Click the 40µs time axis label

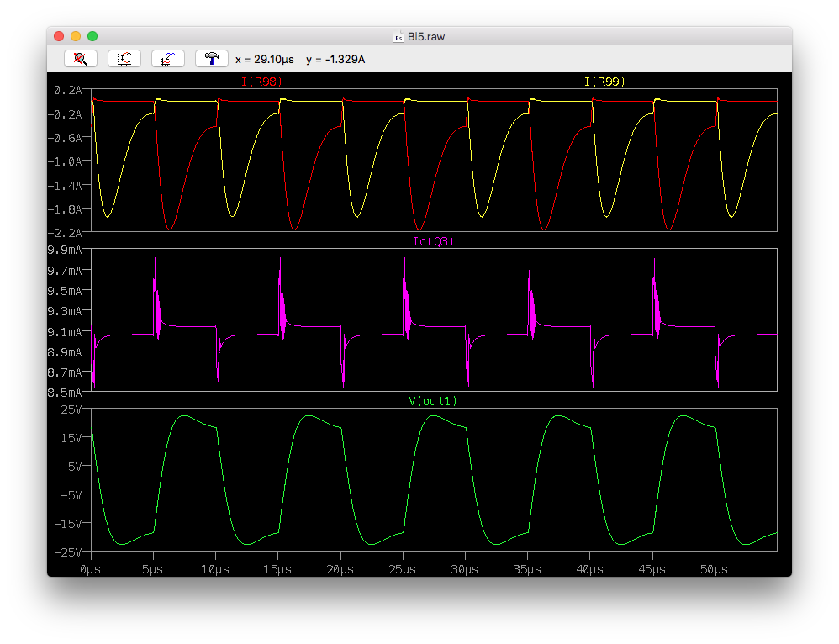coord(589,569)
